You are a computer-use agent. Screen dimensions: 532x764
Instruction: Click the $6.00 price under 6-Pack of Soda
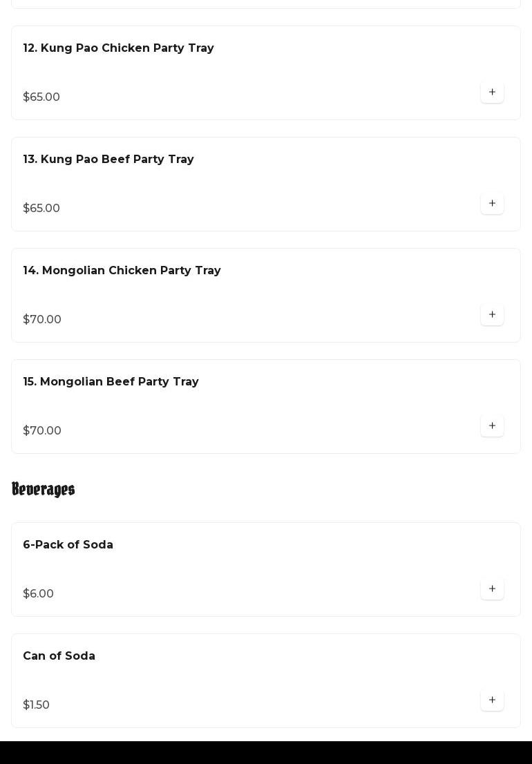click(x=38, y=594)
